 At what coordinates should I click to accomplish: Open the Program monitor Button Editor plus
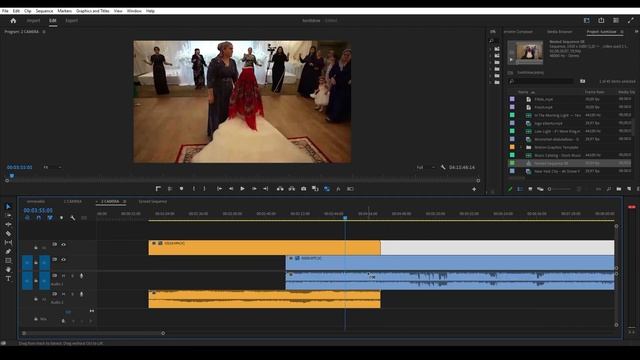[474, 189]
